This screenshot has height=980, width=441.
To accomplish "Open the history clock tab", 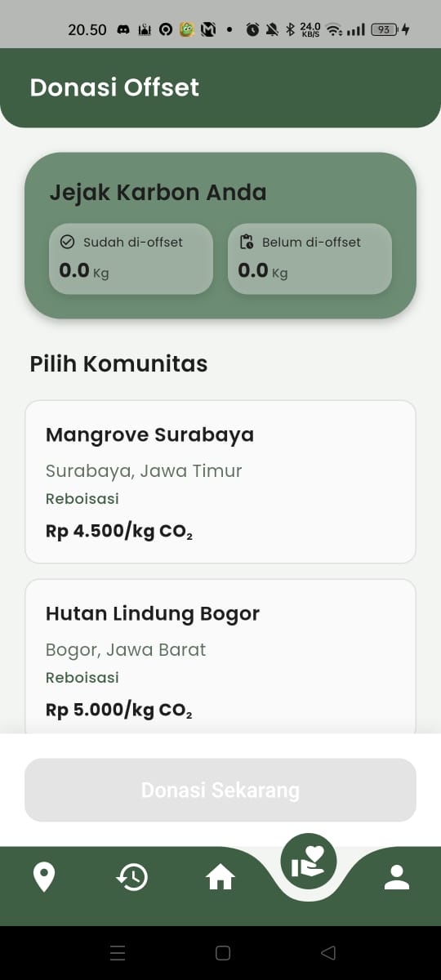I will pyautogui.click(x=132, y=877).
